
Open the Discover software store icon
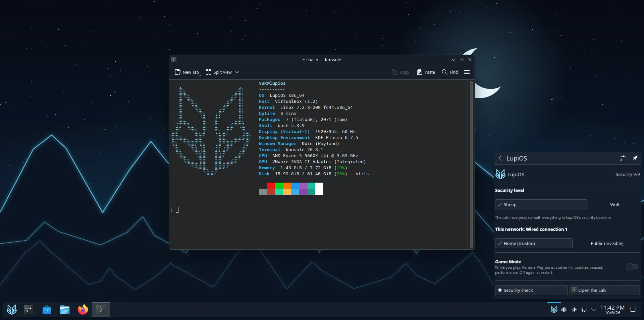[47, 310]
